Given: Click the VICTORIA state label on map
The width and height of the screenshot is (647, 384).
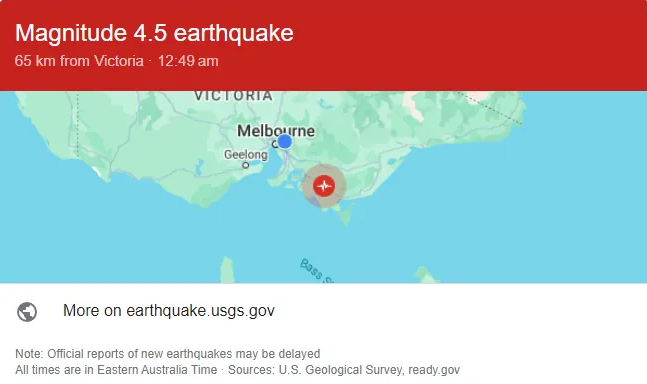Looking at the screenshot, I should (x=234, y=96).
